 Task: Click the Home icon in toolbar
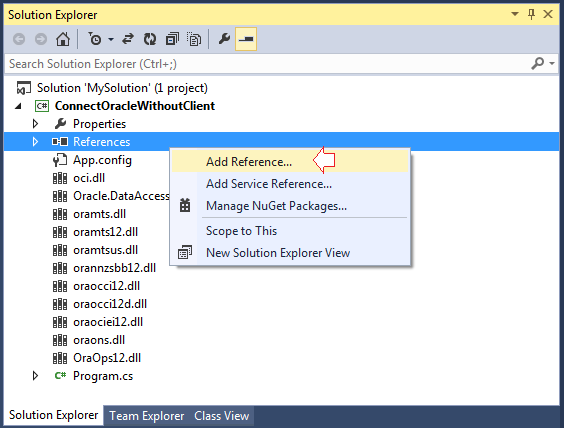(x=63, y=39)
